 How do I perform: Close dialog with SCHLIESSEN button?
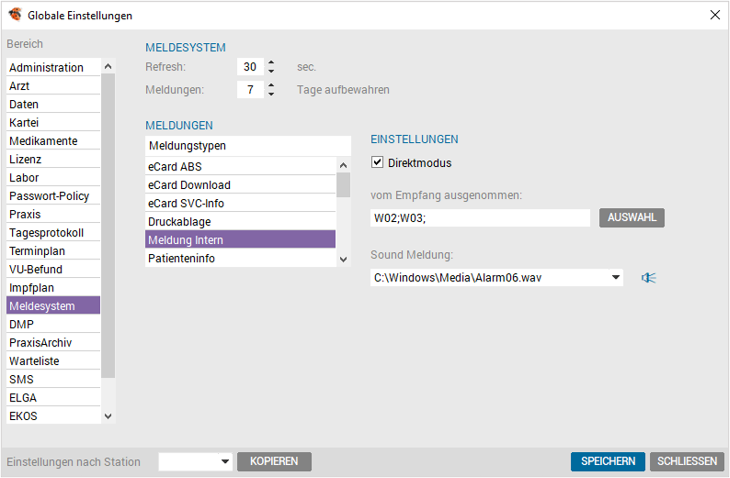(687, 461)
